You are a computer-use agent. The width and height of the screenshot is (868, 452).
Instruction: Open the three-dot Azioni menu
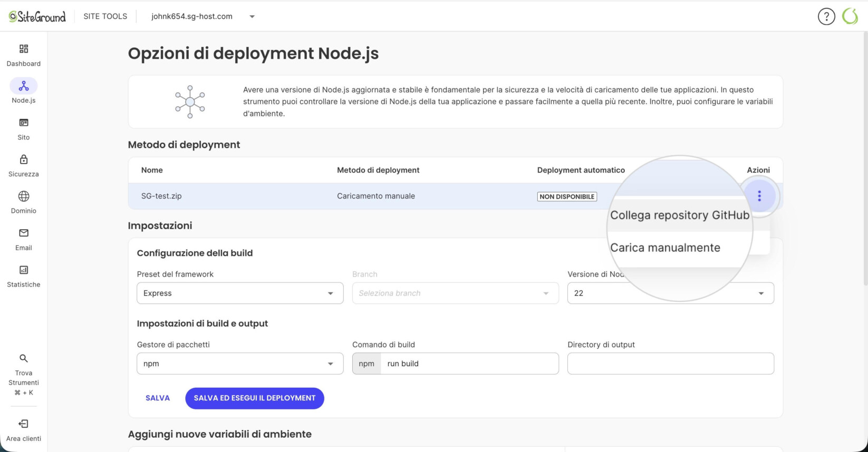[x=759, y=196]
